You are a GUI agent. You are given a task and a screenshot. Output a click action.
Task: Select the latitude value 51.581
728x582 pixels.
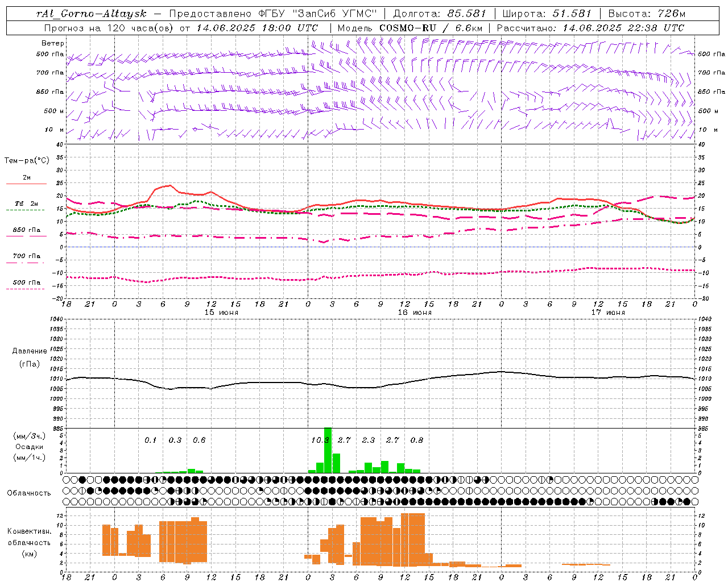[x=572, y=14]
